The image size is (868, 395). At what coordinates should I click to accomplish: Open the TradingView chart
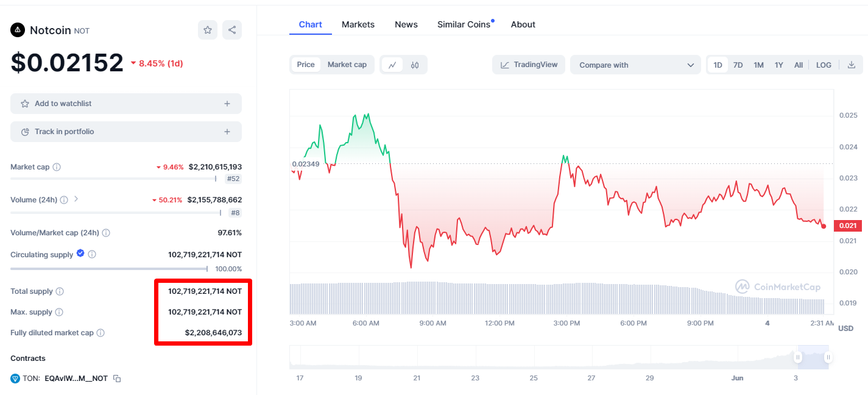[x=529, y=65]
